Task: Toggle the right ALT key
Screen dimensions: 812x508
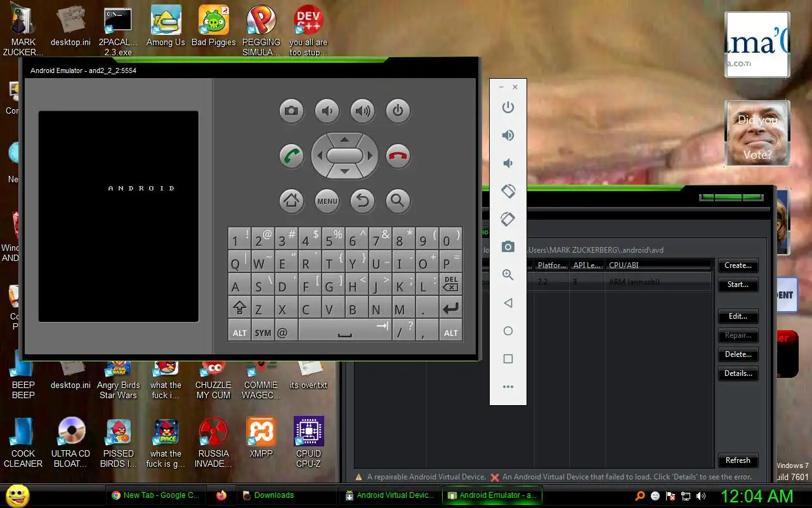Action: click(x=451, y=331)
